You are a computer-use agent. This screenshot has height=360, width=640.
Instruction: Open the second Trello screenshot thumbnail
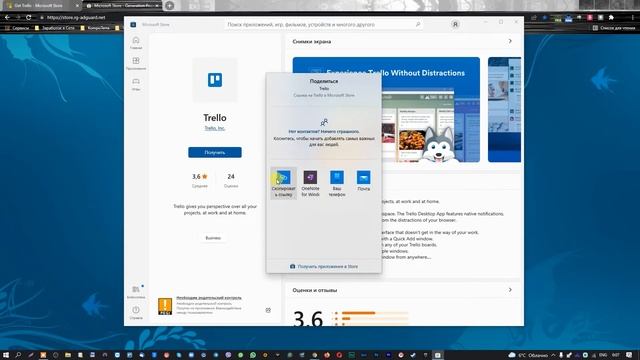[504, 109]
